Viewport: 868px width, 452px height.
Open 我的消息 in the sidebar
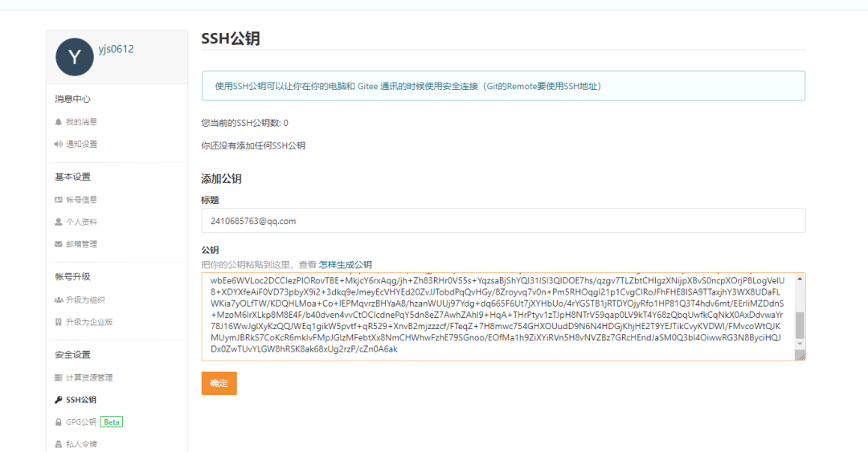[x=81, y=122]
